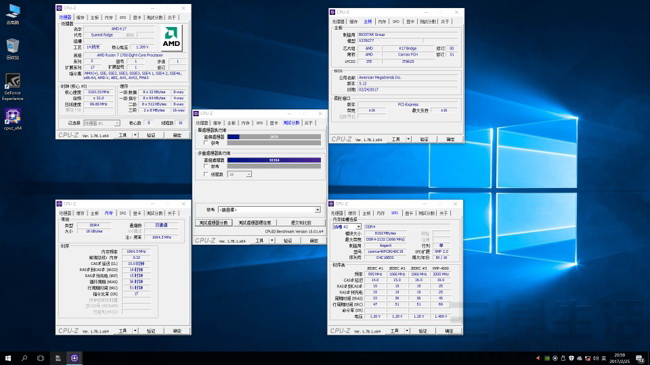The height and width of the screenshot is (365, 650).
Task: Expand the Tools arrow in the memory window
Action: [x=135, y=331]
